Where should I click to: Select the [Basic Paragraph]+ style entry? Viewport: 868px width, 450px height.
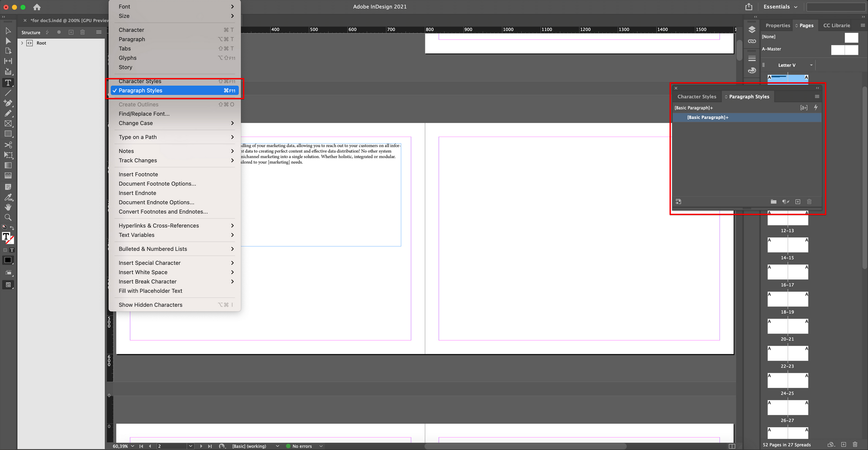pyautogui.click(x=707, y=117)
